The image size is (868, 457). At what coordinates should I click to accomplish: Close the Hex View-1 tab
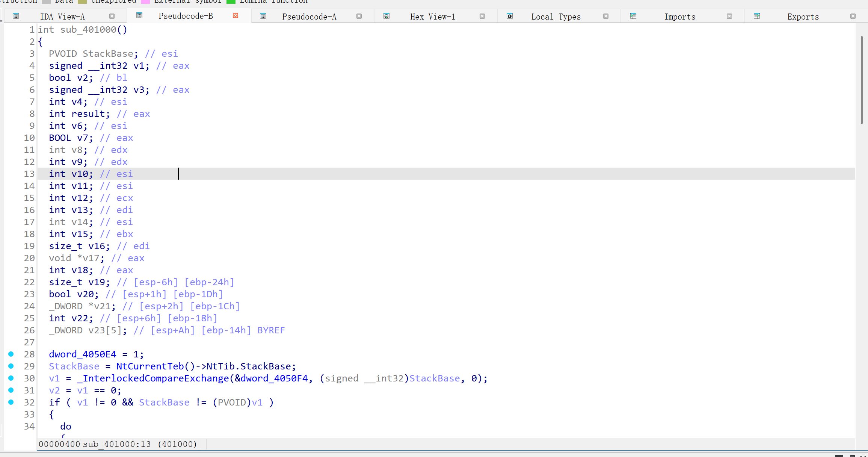pos(482,16)
